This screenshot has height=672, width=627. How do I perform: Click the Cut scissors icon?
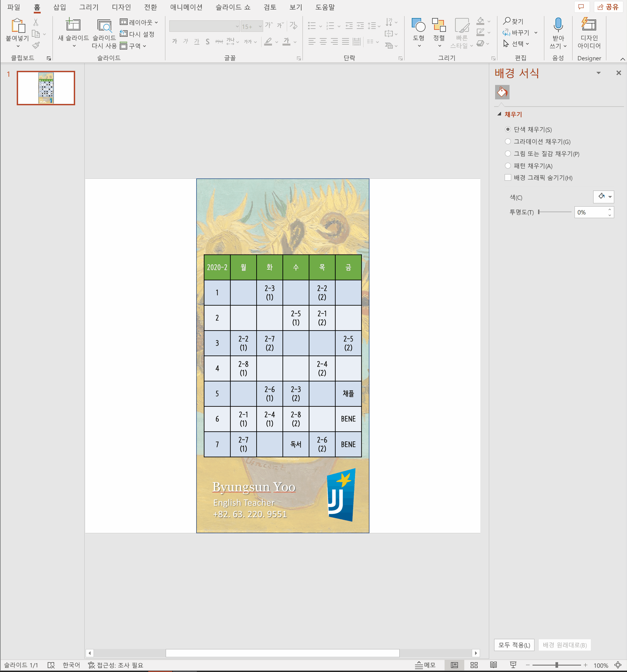pyautogui.click(x=36, y=22)
